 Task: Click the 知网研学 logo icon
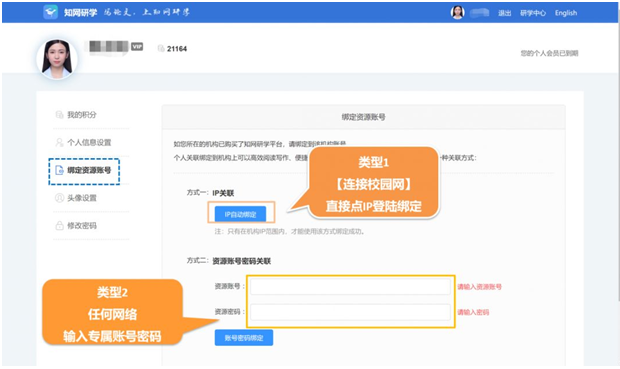pyautogui.click(x=50, y=12)
